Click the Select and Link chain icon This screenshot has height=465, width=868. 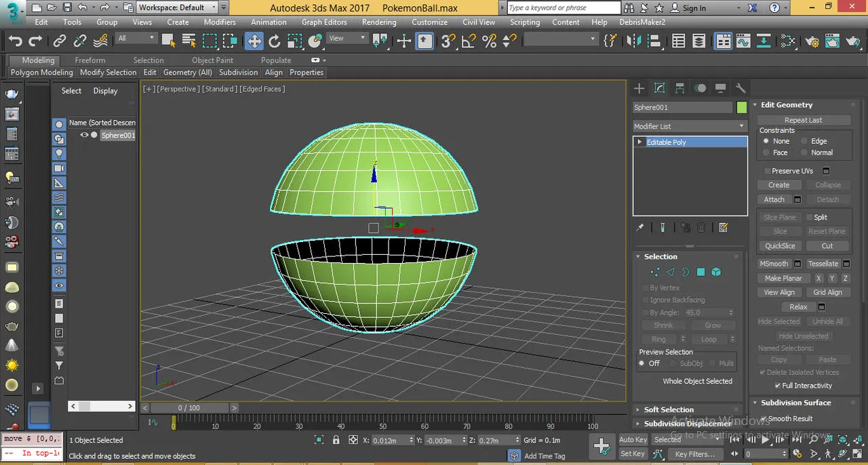(60, 41)
